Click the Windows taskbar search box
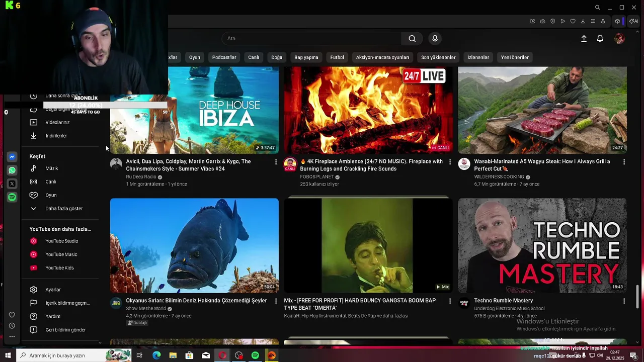 pyautogui.click(x=73, y=355)
